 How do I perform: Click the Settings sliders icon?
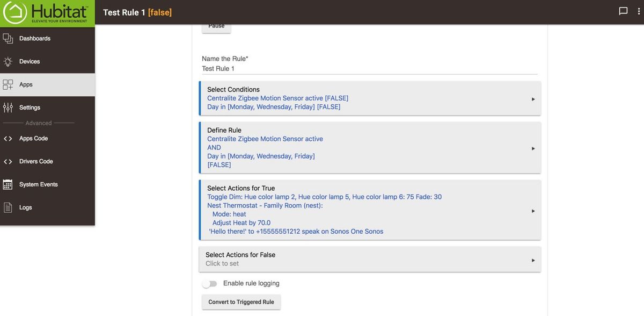[x=8, y=107]
